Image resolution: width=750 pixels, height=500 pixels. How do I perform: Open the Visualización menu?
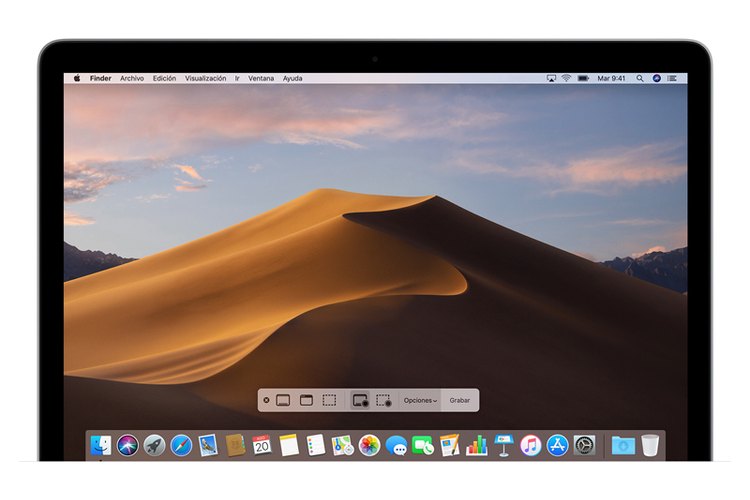click(x=206, y=78)
